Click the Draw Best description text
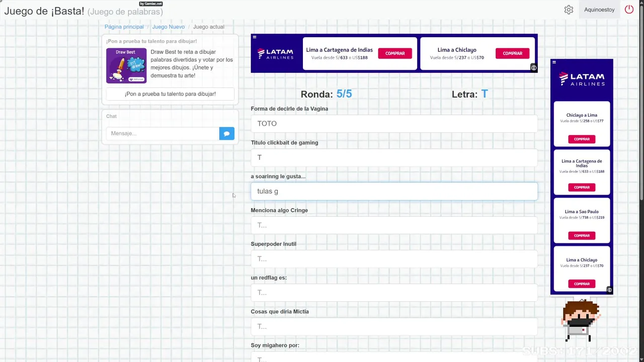Viewport: 644px width, 362px height. point(192,63)
